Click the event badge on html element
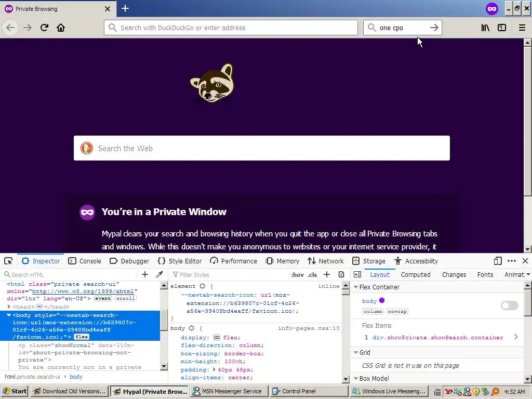 tap(102, 299)
